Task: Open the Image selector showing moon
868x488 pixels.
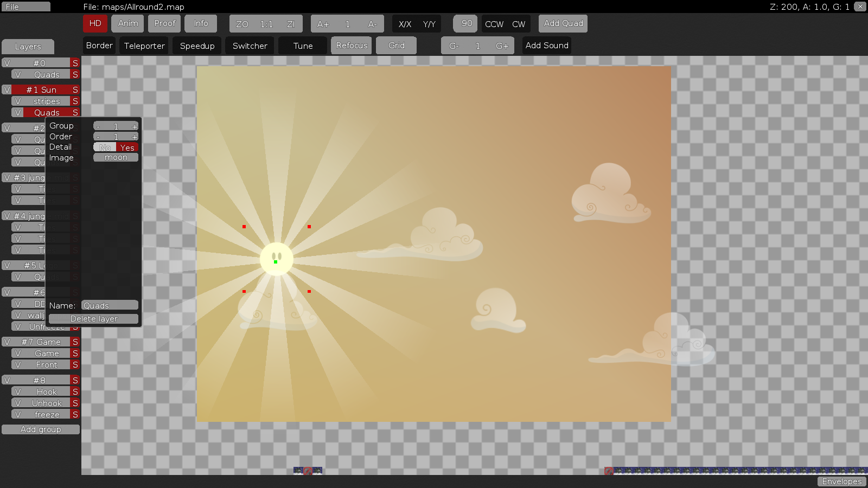Action: click(116, 157)
